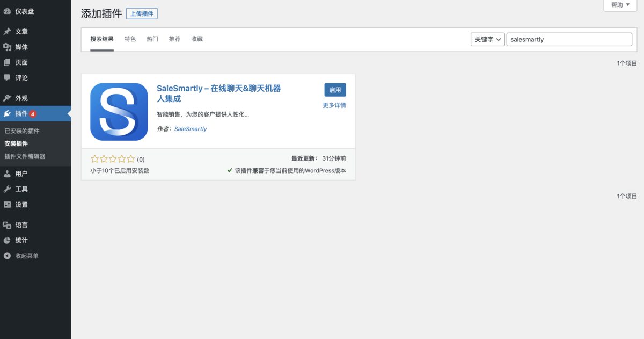644x339 pixels.
Task: Open Media (媒体) via its sidebar icon
Action: 7,47
